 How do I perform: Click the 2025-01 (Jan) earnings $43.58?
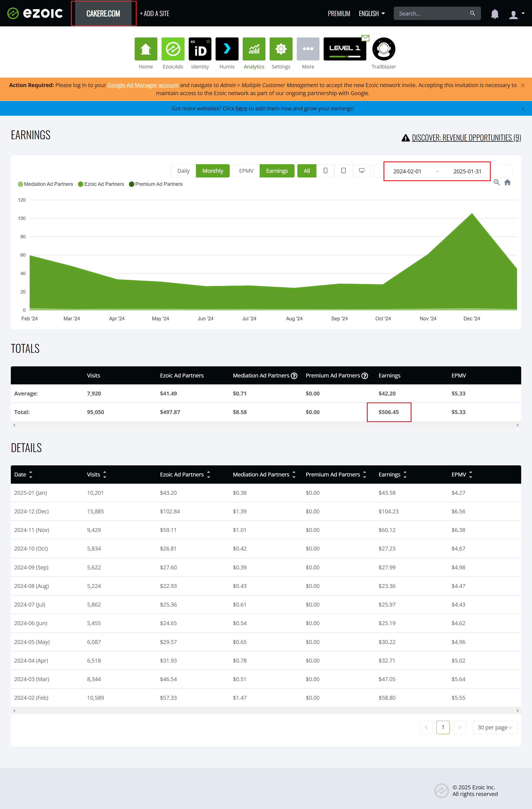(387, 493)
